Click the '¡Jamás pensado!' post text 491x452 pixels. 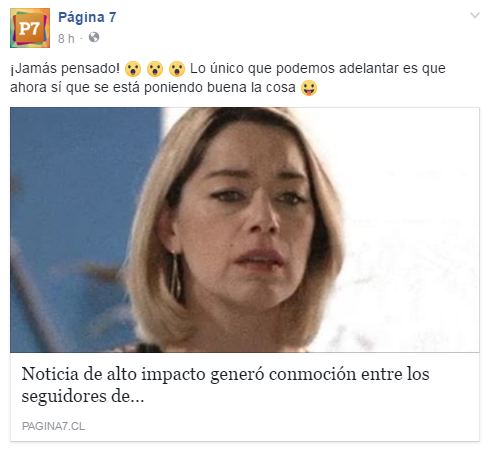pos(65,68)
